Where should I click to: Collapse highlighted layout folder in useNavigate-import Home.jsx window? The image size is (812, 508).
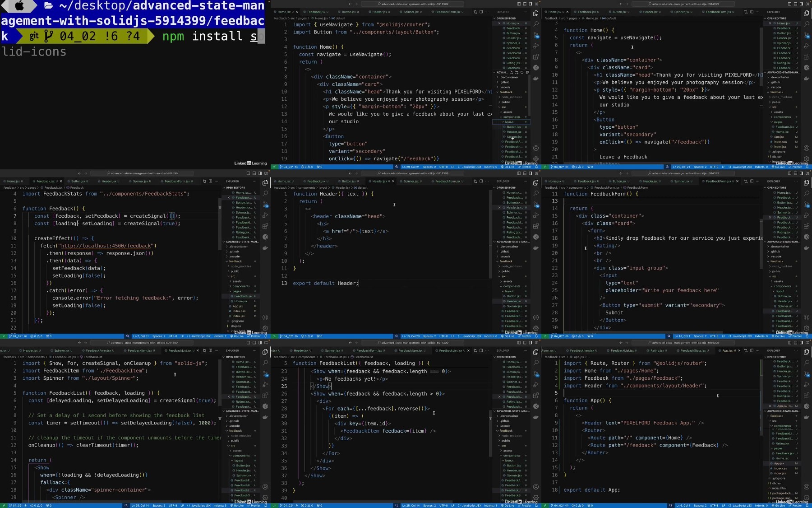tap(511, 122)
